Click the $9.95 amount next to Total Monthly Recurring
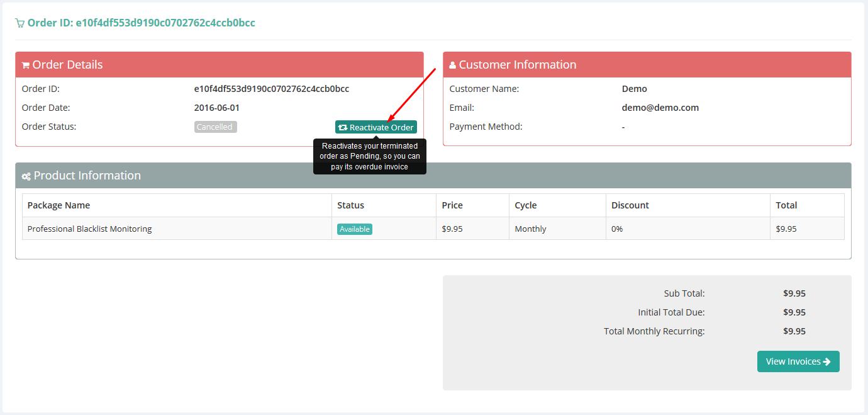Viewport: 868px width, 415px height. coord(794,331)
